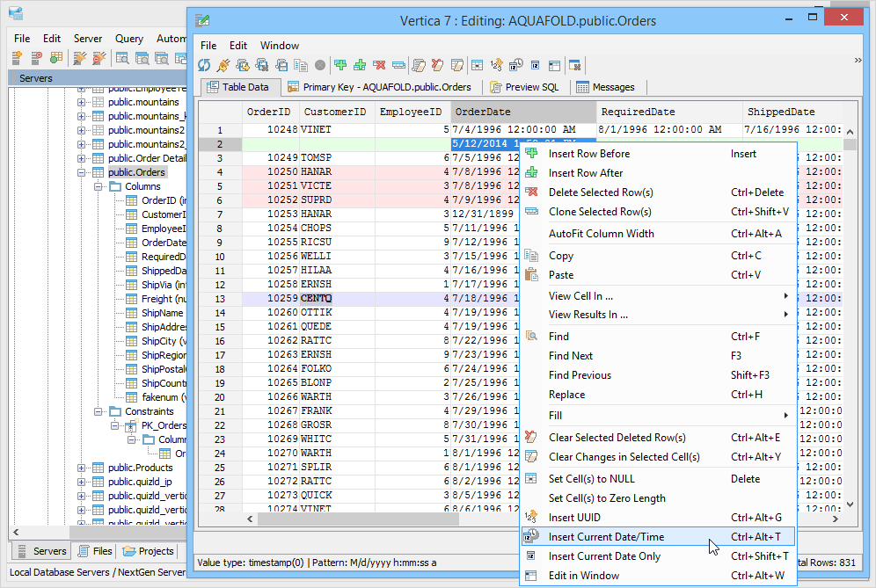This screenshot has width=876, height=588.
Task: Choose AutoFit Column Width menu entry
Action: coord(658,234)
